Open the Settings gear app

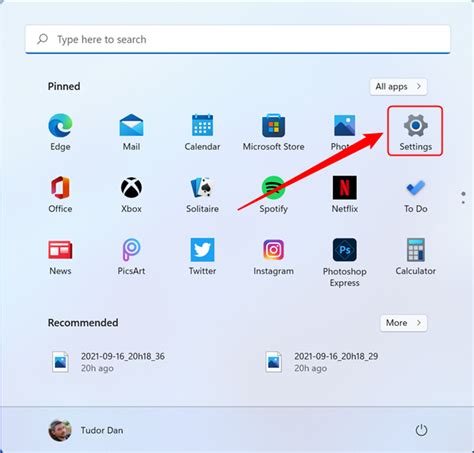415,131
